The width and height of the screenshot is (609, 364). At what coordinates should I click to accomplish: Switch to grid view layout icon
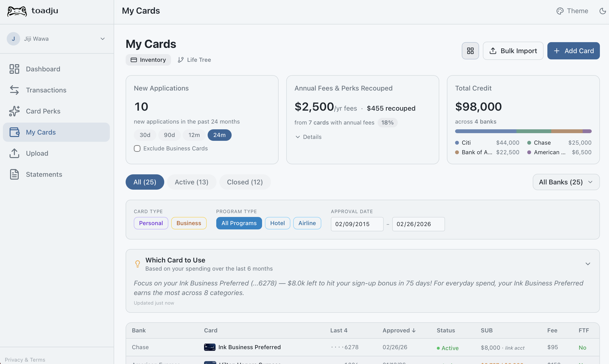point(470,51)
